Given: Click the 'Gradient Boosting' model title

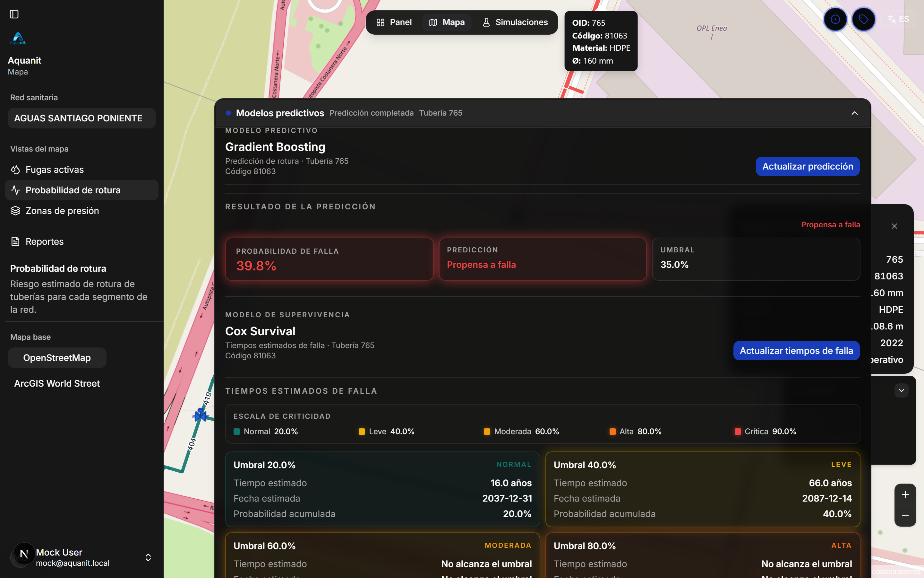Looking at the screenshot, I should (275, 147).
